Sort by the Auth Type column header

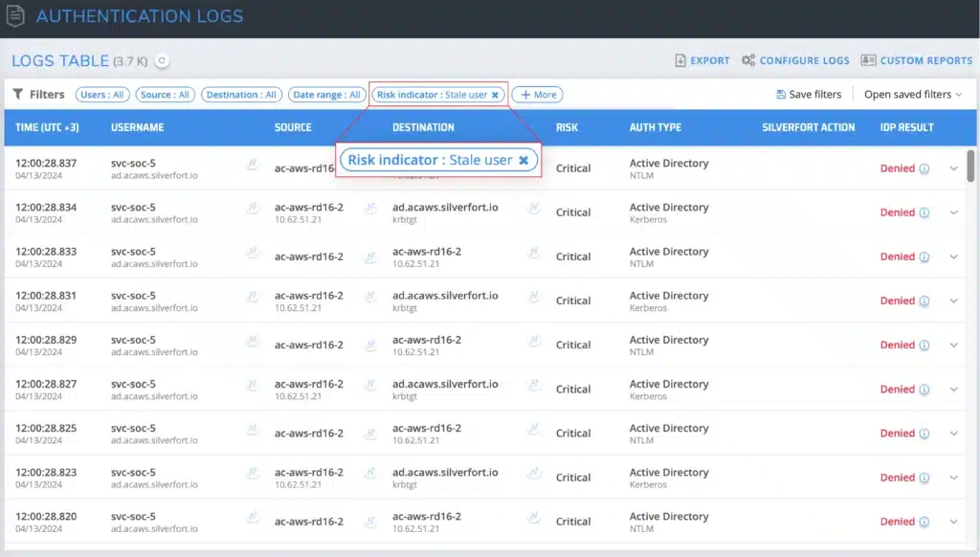[x=655, y=127]
